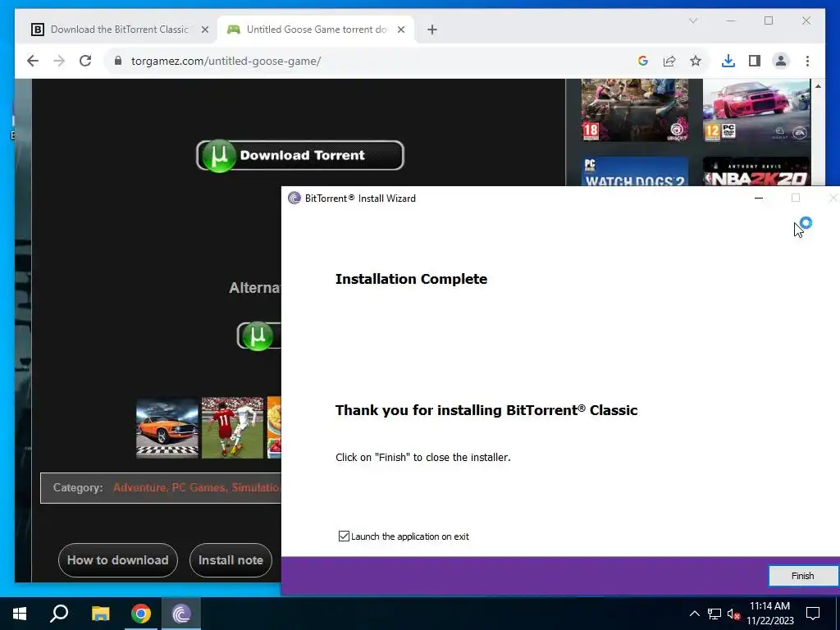
Task: Open Windows taskbar search
Action: 59,614
